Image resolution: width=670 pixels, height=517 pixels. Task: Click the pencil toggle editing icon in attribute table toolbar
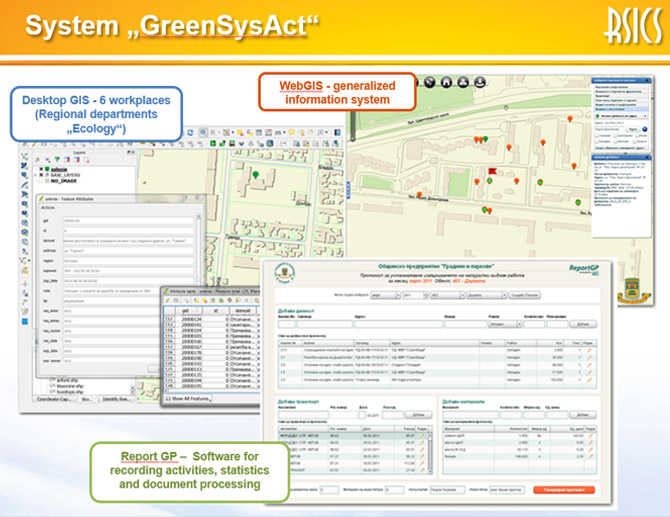[x=168, y=301]
